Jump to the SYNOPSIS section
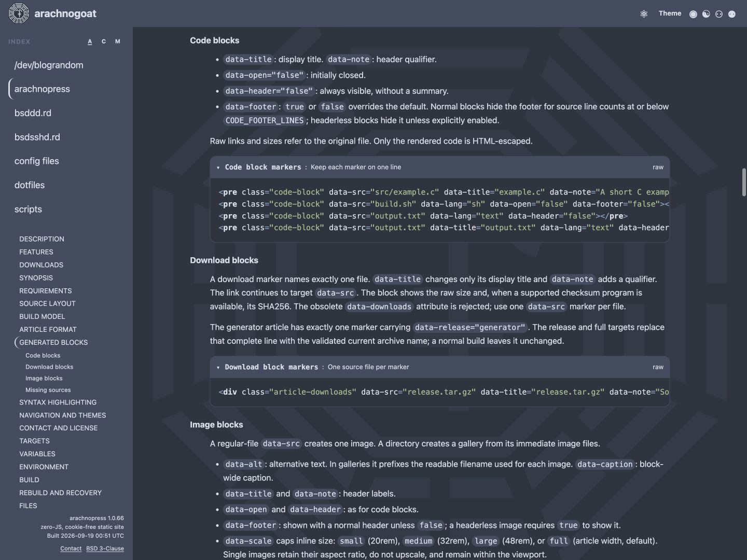The height and width of the screenshot is (560, 747). pos(36,278)
